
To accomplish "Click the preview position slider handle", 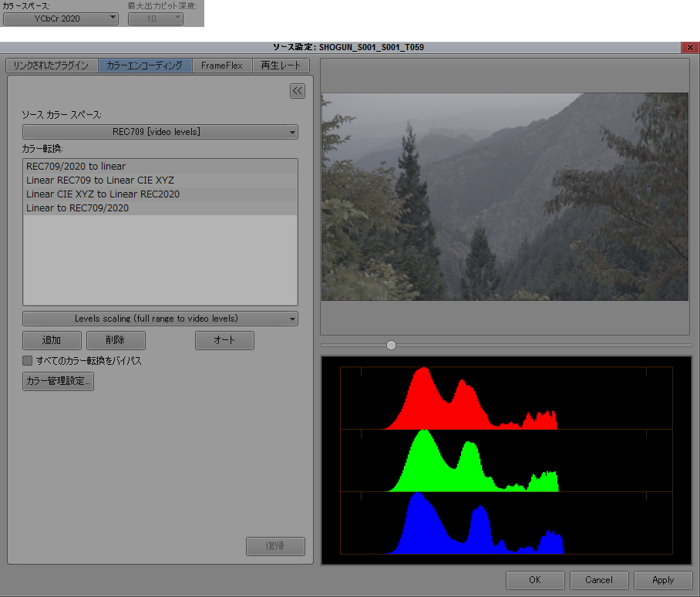I will [391, 345].
